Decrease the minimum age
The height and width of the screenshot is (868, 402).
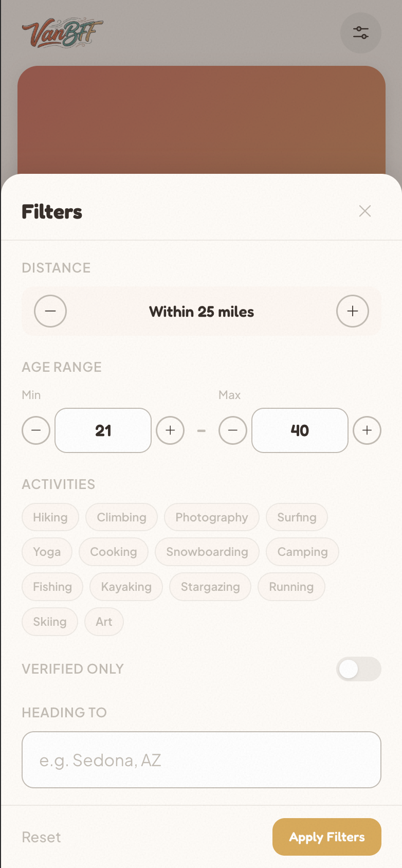(36, 430)
